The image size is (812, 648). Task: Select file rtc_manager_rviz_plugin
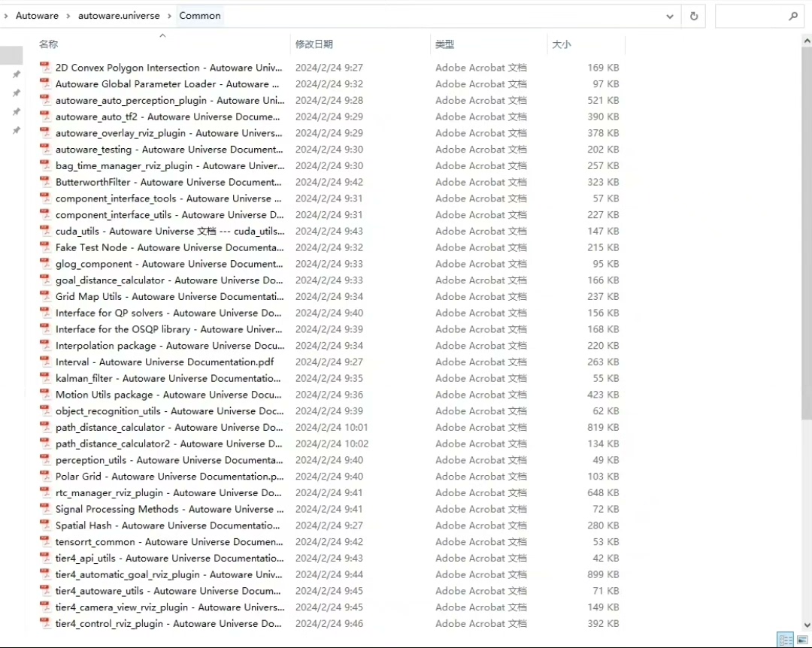click(x=168, y=493)
